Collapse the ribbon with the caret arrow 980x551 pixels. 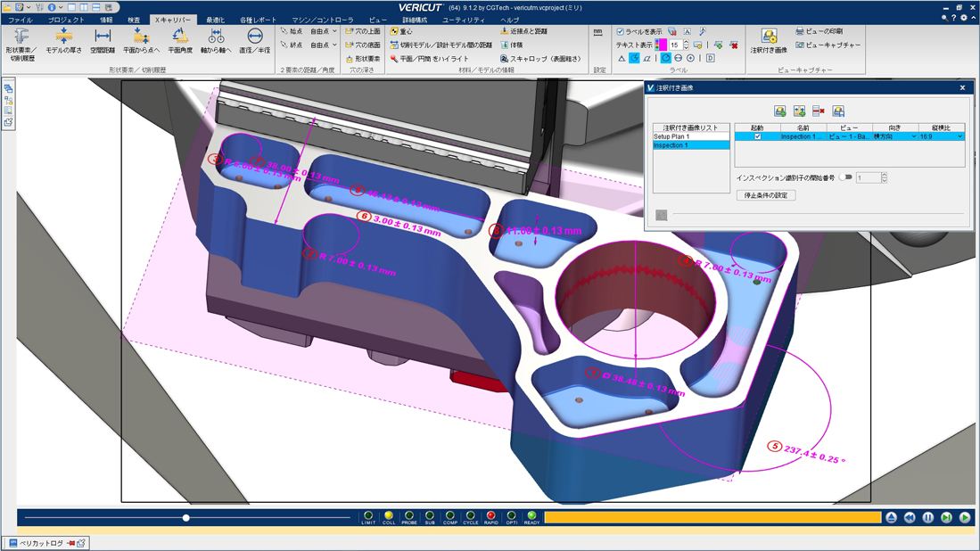point(974,18)
